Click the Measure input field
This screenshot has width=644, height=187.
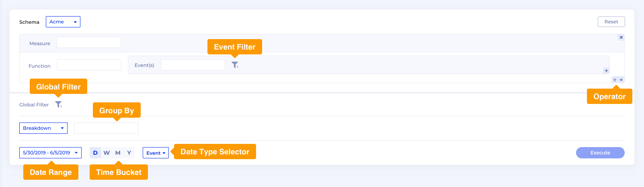coord(89,42)
